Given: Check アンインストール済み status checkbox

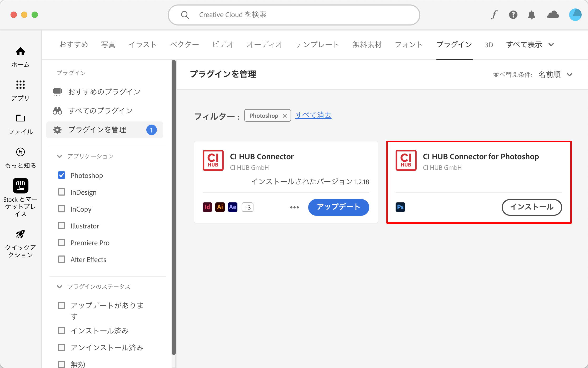Looking at the screenshot, I should click(x=62, y=347).
